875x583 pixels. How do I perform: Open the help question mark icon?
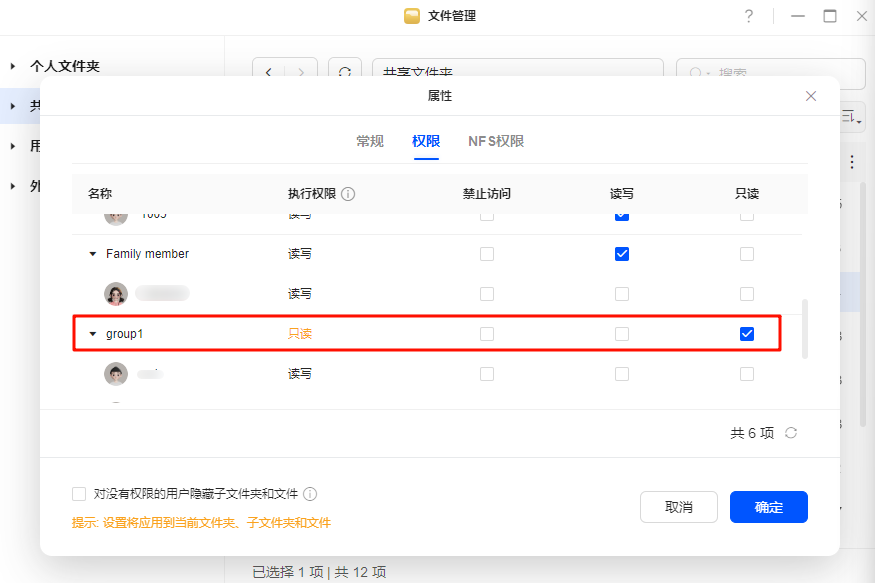coord(748,16)
